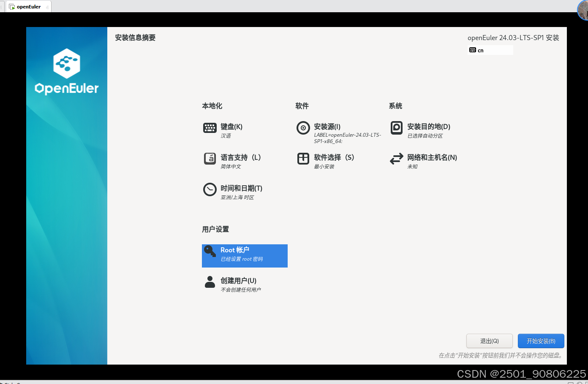Click the 亚洲/上海 时区 status text
The width and height of the screenshot is (588, 384).
(237, 197)
